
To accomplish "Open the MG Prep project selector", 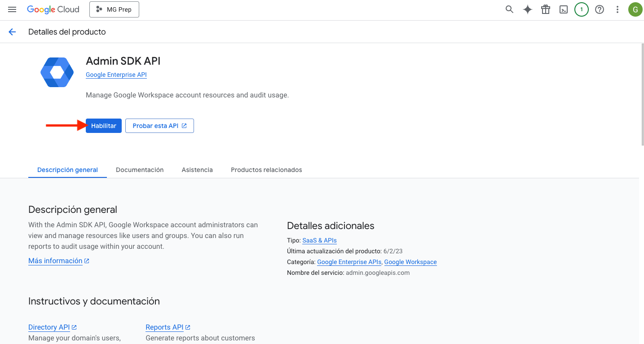I will tap(114, 9).
